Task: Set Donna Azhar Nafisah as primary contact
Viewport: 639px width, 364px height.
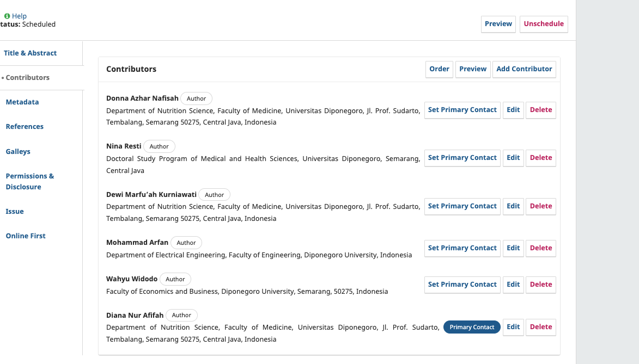Action: coord(462,110)
